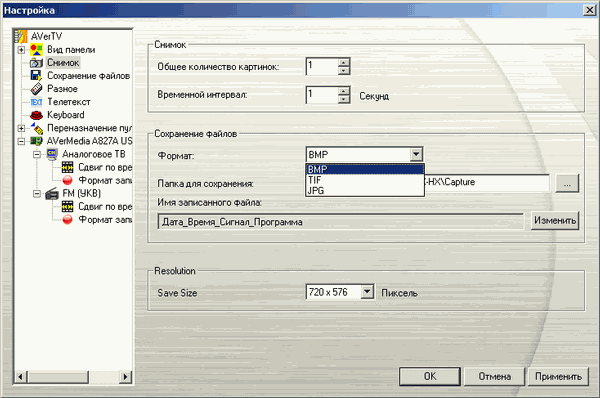
Task: Choose JPG in the format list
Action: (365, 190)
